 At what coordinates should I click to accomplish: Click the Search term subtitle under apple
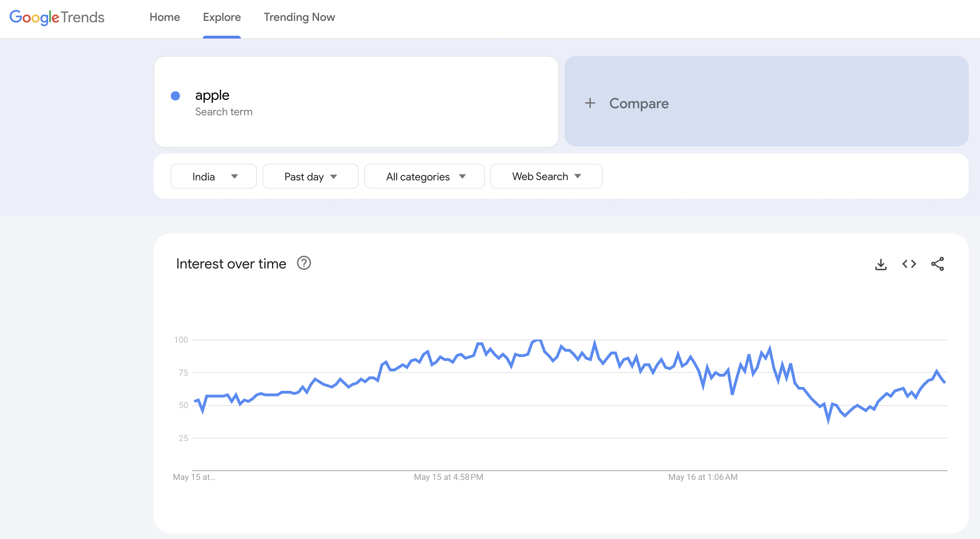click(x=224, y=112)
